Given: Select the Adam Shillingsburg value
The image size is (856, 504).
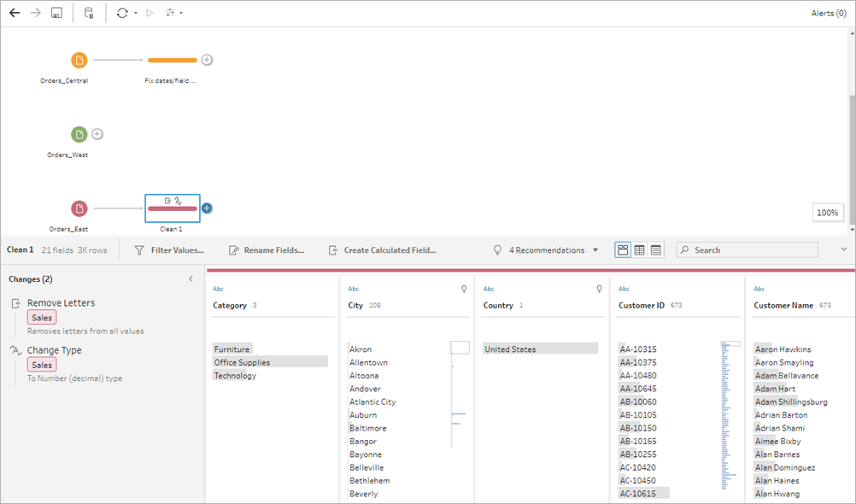Looking at the screenshot, I should coord(791,401).
